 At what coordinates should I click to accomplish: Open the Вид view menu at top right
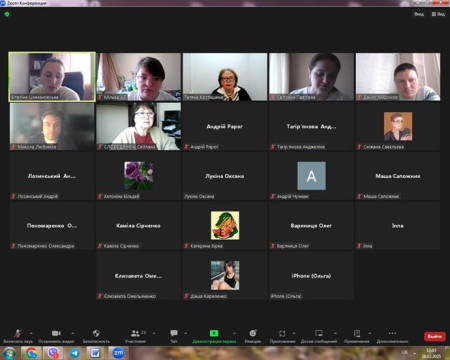point(438,14)
